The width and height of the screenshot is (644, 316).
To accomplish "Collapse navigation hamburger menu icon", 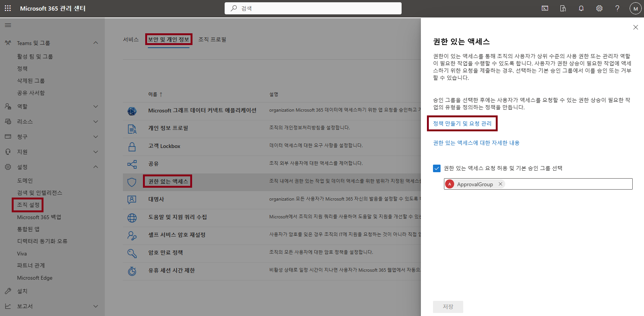I will (8, 25).
